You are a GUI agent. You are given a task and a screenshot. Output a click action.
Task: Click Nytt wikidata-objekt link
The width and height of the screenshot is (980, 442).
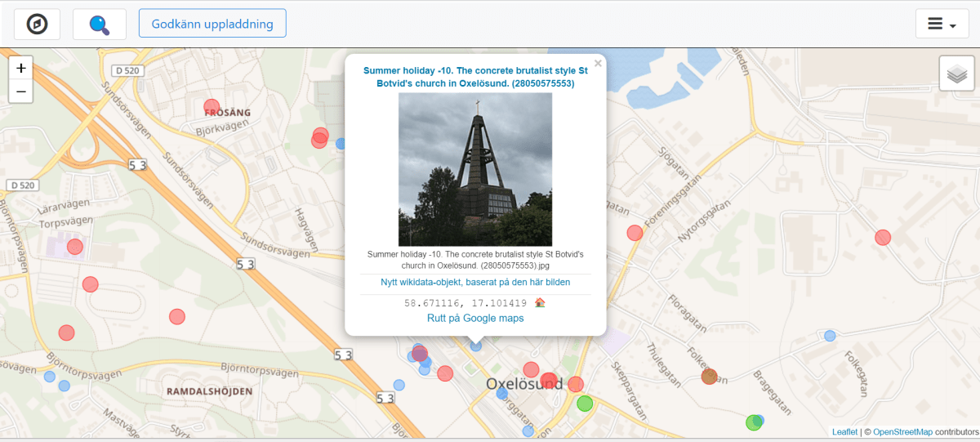pyautogui.click(x=474, y=283)
